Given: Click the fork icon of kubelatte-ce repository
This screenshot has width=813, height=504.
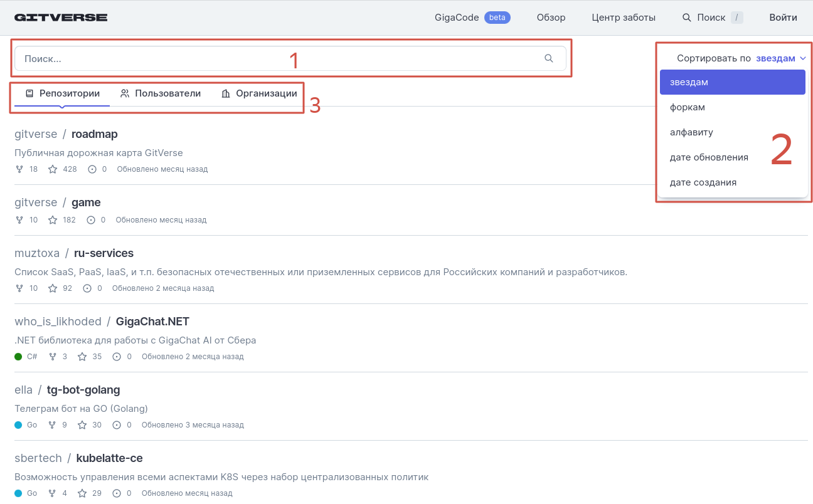Looking at the screenshot, I should click(52, 493).
